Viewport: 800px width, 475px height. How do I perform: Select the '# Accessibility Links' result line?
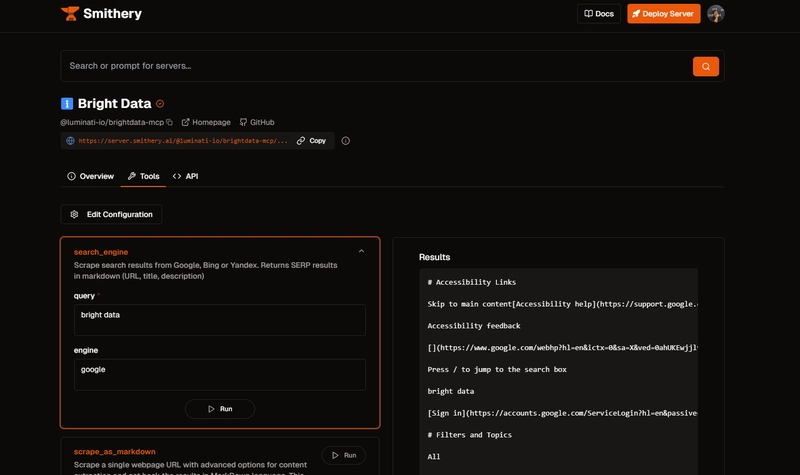[x=472, y=282]
